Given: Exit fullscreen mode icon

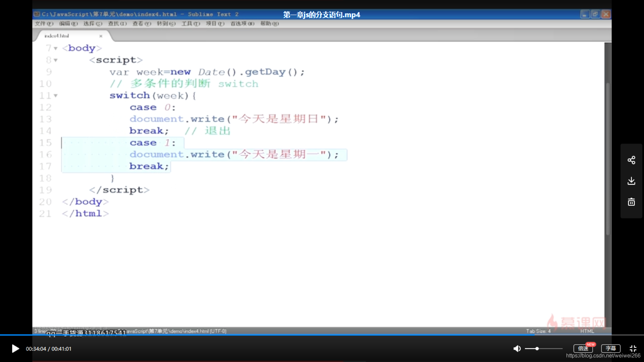Looking at the screenshot, I should point(633,349).
